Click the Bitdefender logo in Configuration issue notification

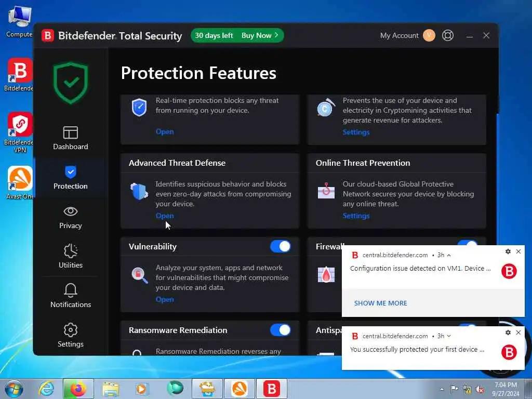pos(509,271)
